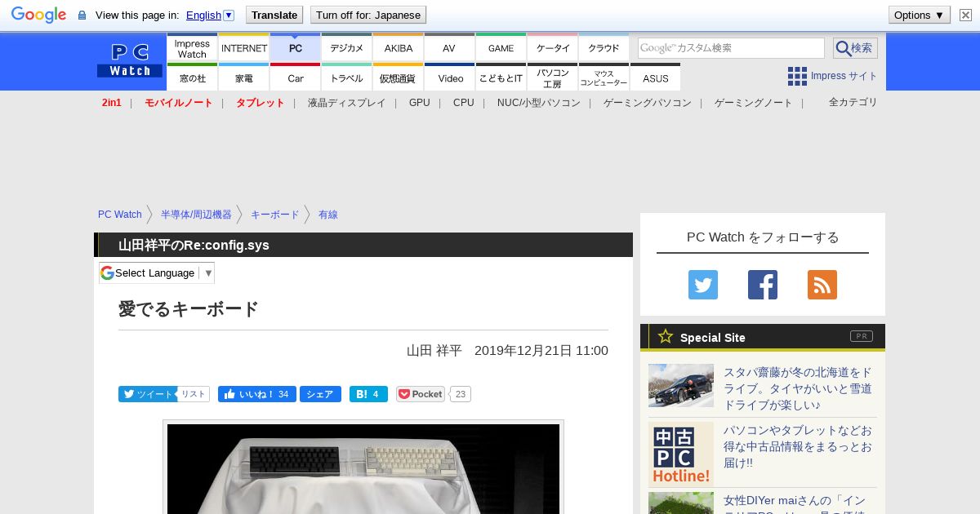
Task: Open the タブレット category
Action: [x=260, y=103]
